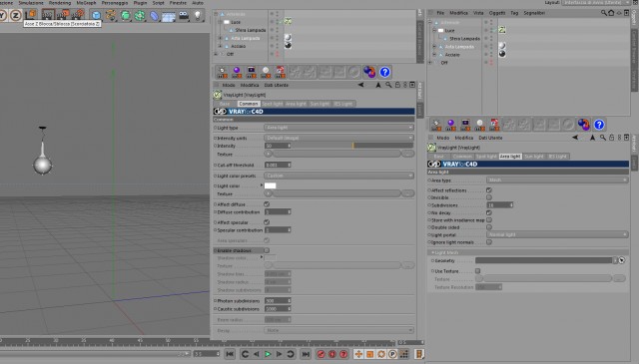
Task: Switch to Spot light tab in middle panel
Action: click(272, 104)
